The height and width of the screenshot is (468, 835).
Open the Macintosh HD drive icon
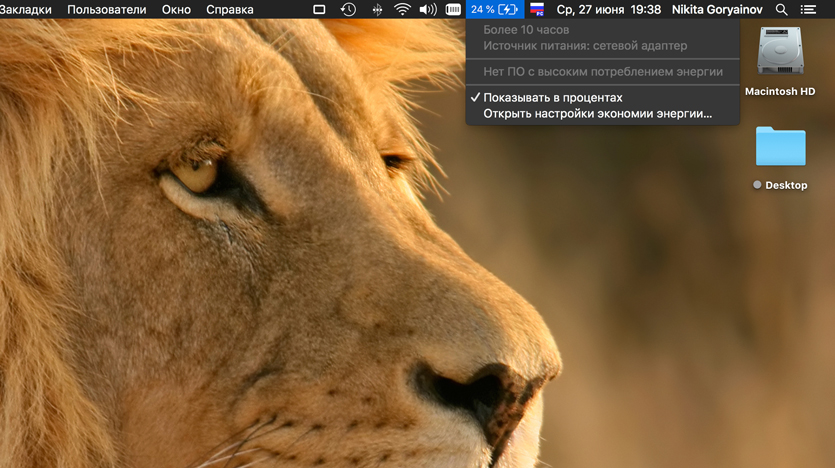point(780,52)
